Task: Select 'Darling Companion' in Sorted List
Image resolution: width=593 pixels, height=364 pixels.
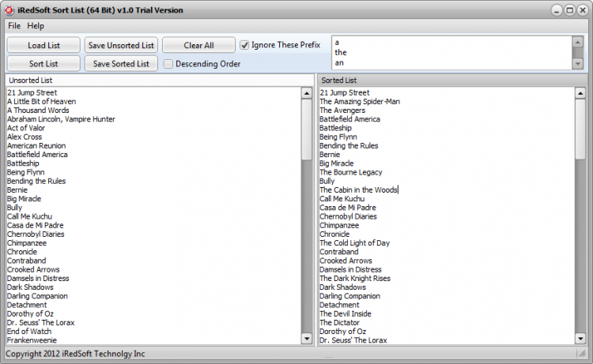Action: (349, 296)
